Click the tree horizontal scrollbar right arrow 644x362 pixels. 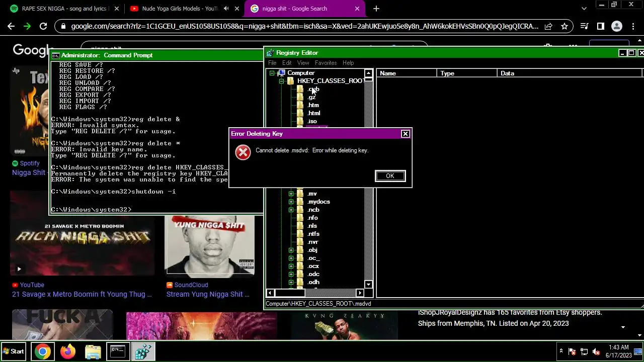pos(360,293)
